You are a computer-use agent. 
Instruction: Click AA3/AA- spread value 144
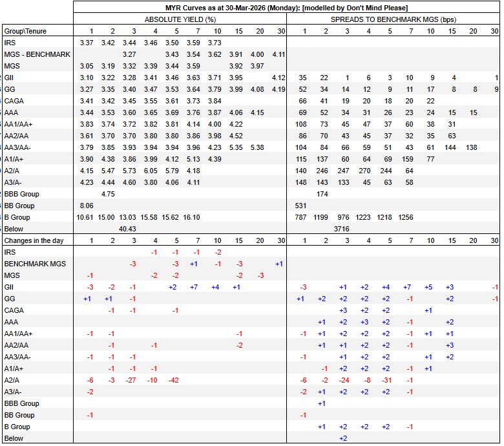(450, 147)
